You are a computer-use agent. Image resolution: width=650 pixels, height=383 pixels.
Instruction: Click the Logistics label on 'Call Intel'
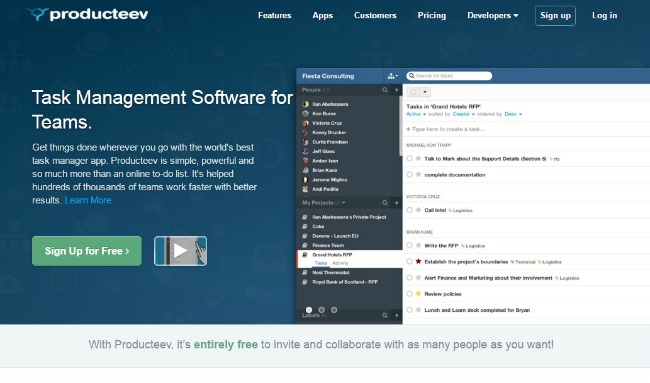point(461,211)
